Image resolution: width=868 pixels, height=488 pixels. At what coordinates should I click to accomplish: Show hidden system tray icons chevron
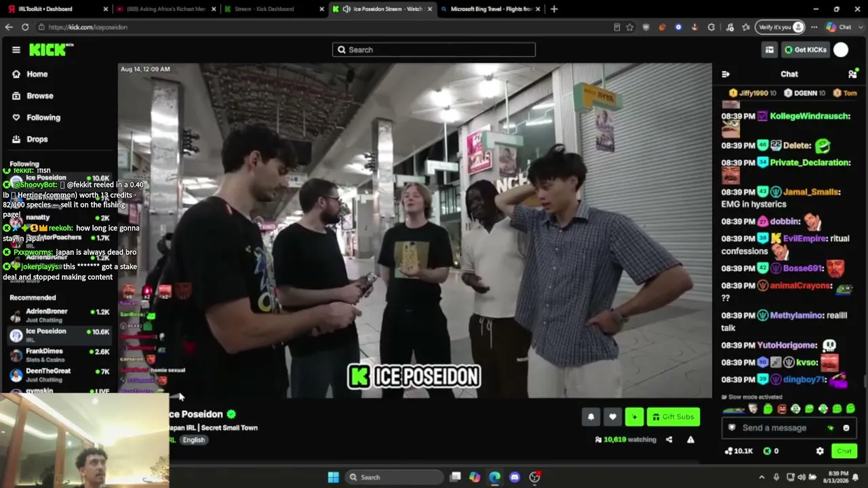click(762, 477)
